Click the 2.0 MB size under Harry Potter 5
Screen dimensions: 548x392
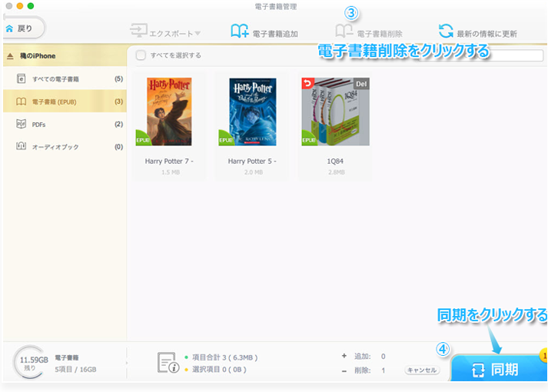[x=254, y=172]
